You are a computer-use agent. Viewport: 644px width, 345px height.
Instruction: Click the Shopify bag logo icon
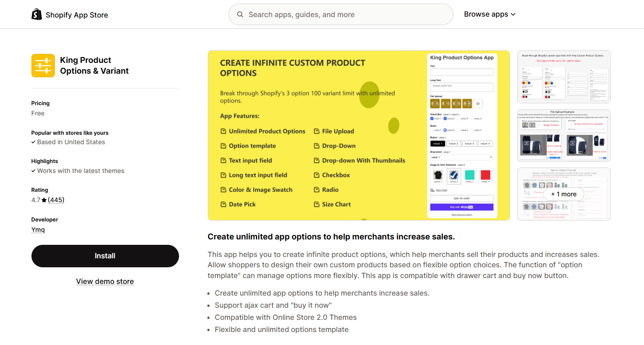pyautogui.click(x=36, y=15)
